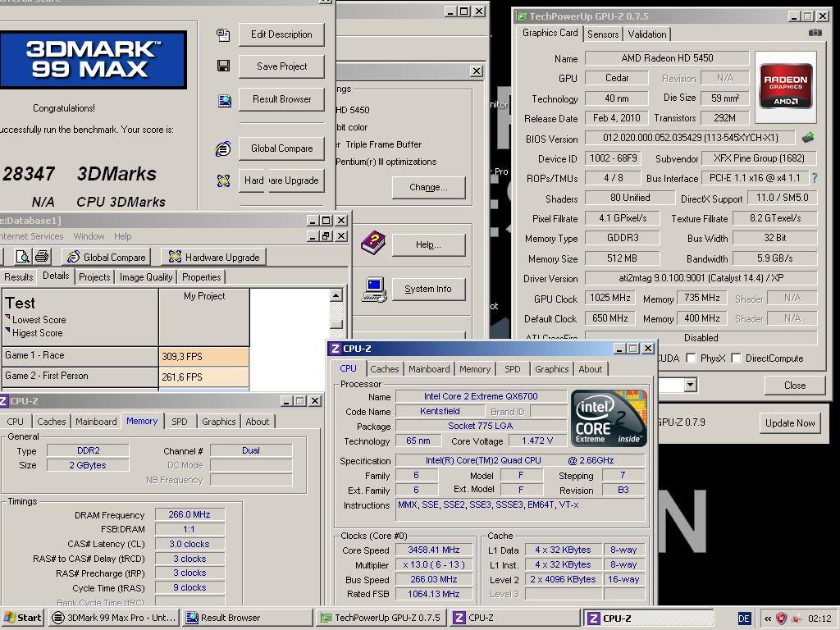Click the Edit Description button
840x630 pixels.
pos(281,34)
